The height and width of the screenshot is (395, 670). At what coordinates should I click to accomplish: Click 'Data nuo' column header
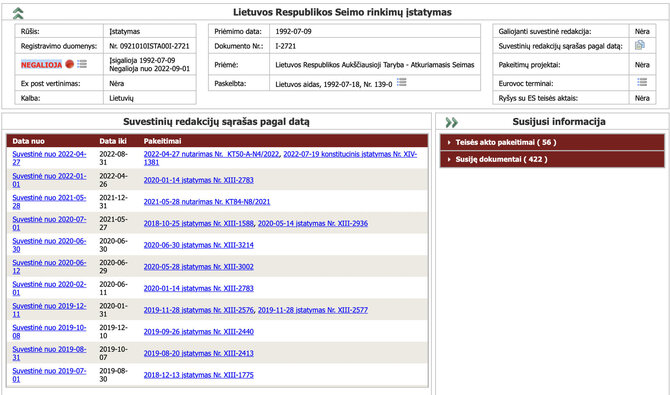tap(28, 141)
